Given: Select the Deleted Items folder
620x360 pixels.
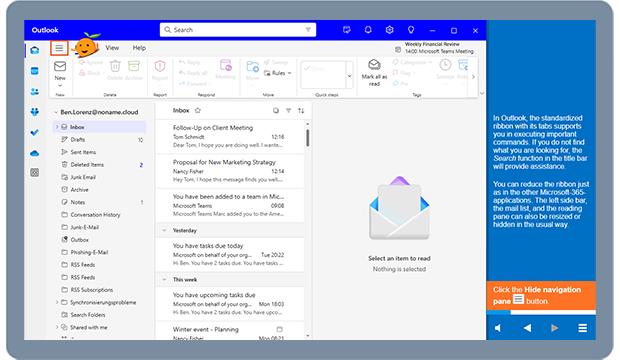Looking at the screenshot, I should [100, 165].
